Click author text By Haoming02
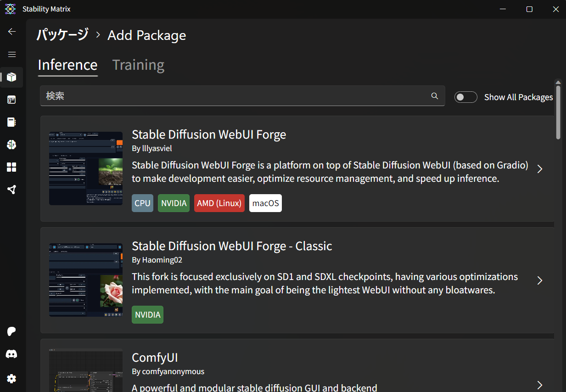The width and height of the screenshot is (566, 392). click(x=157, y=260)
